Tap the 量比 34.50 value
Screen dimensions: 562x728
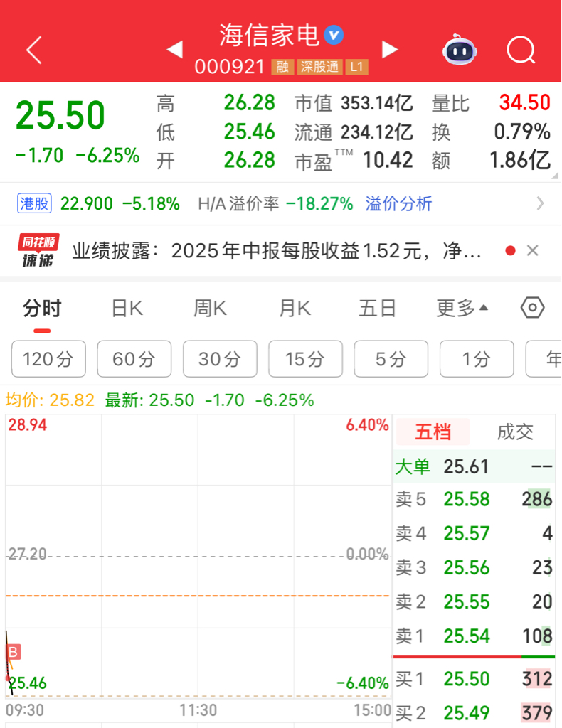525,102
